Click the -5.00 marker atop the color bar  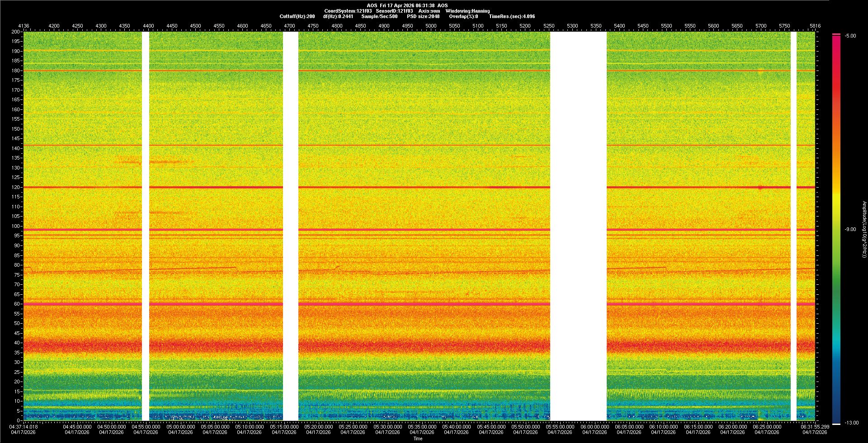(850, 36)
